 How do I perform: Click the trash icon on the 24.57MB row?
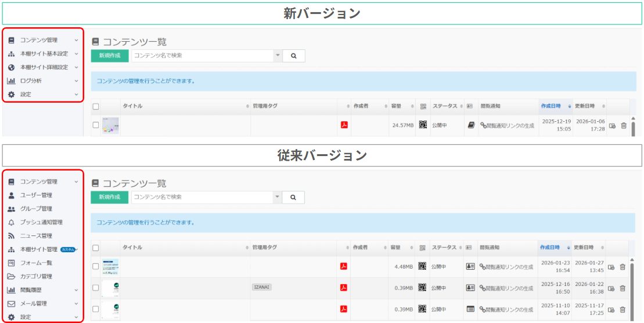pyautogui.click(x=624, y=125)
